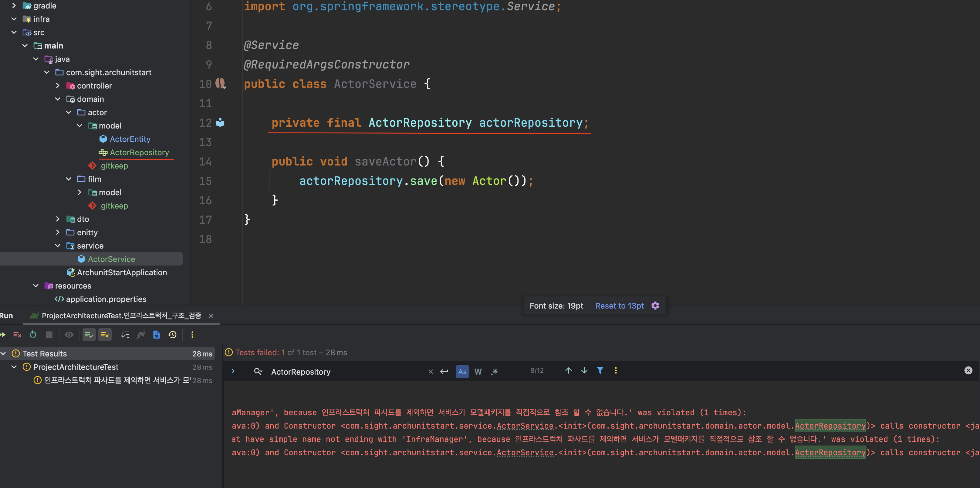Toggle Match Case (Aa) in search
Image resolution: width=980 pixels, height=488 pixels.
462,372
